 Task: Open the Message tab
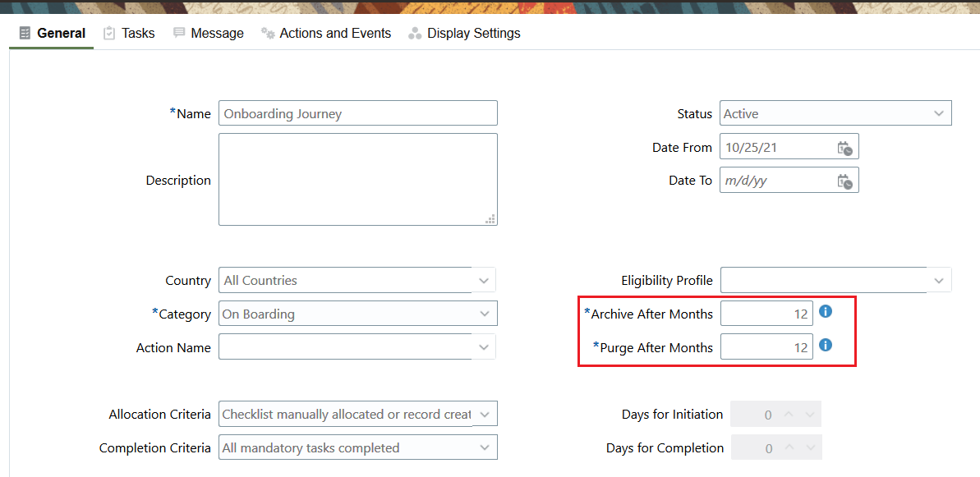(x=209, y=34)
